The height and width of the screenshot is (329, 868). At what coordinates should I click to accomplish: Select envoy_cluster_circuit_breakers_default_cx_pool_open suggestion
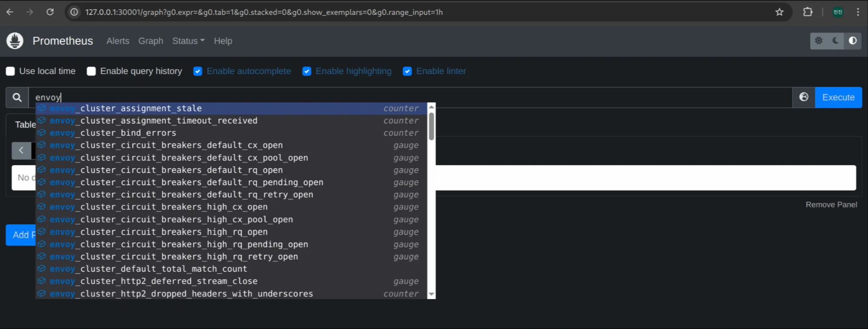click(231, 158)
